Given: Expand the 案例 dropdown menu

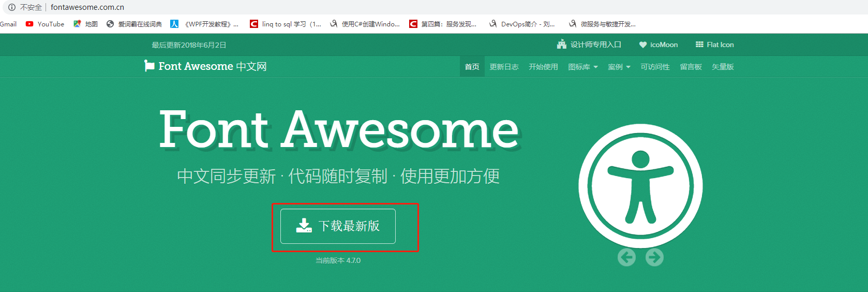Looking at the screenshot, I should 619,67.
